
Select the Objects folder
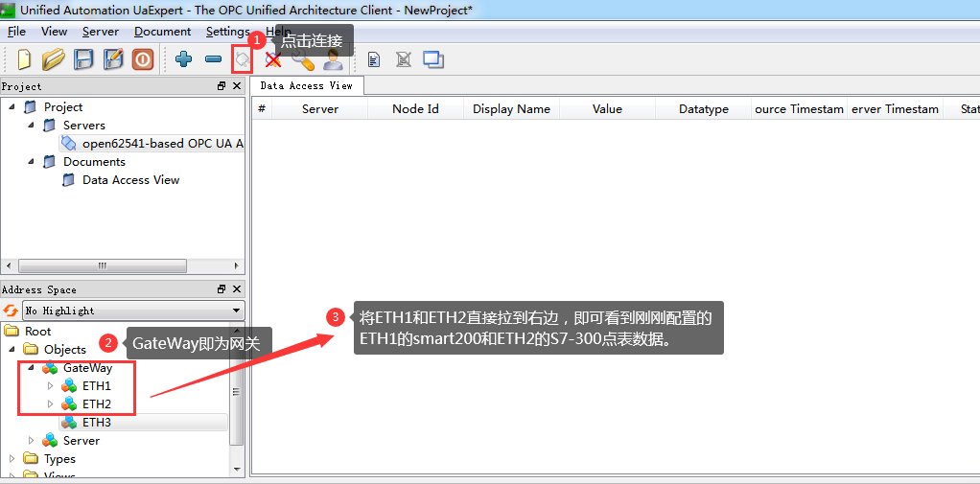(65, 349)
